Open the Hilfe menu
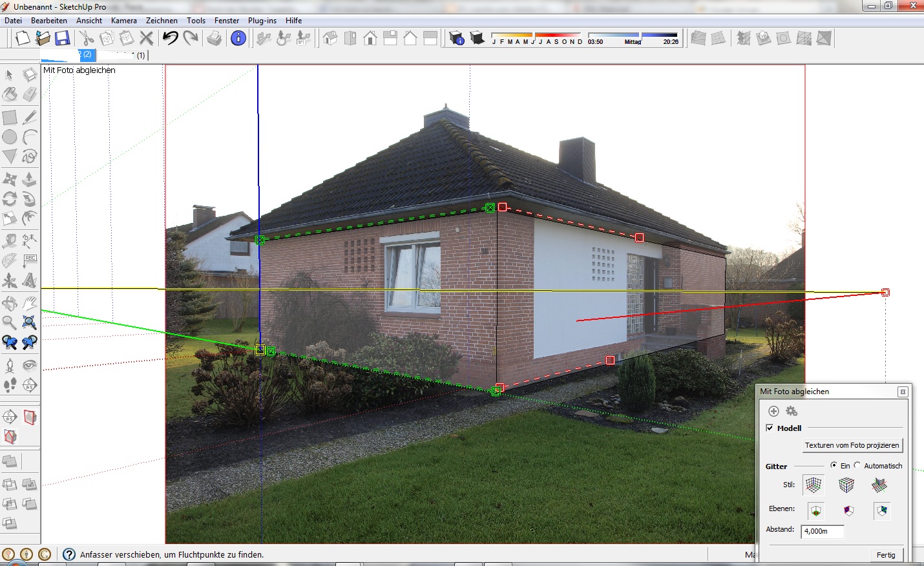This screenshot has width=924, height=566. click(294, 21)
